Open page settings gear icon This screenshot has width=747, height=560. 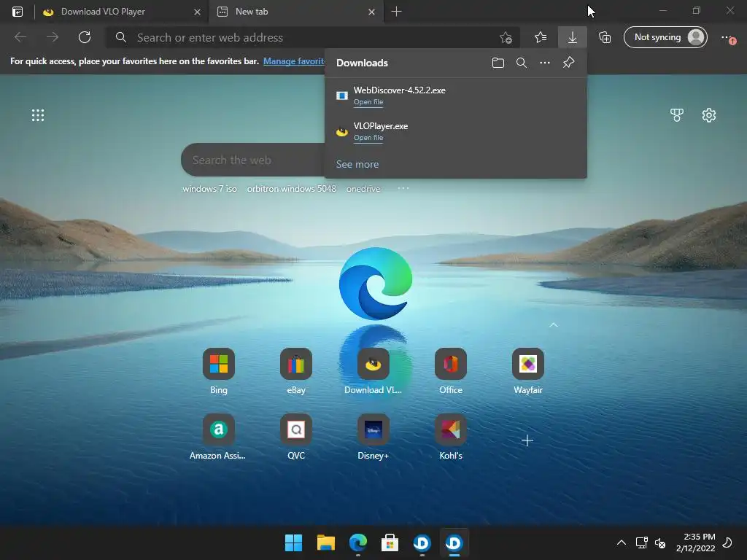[x=709, y=115]
